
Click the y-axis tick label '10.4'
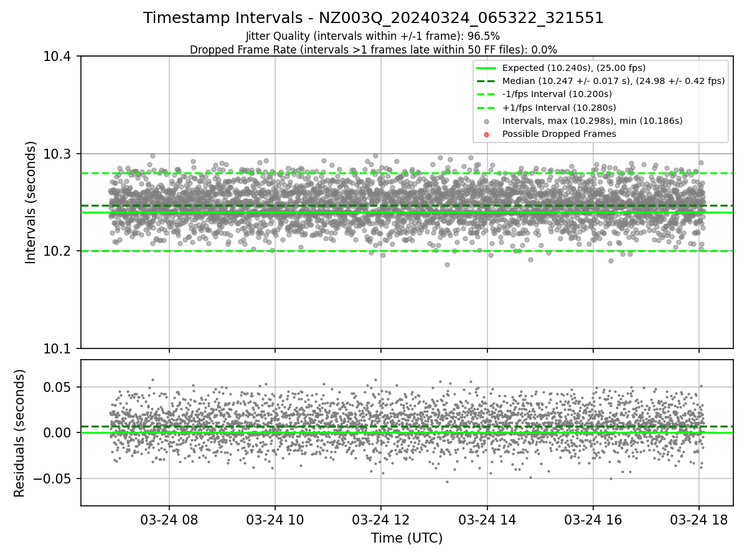pos(58,57)
